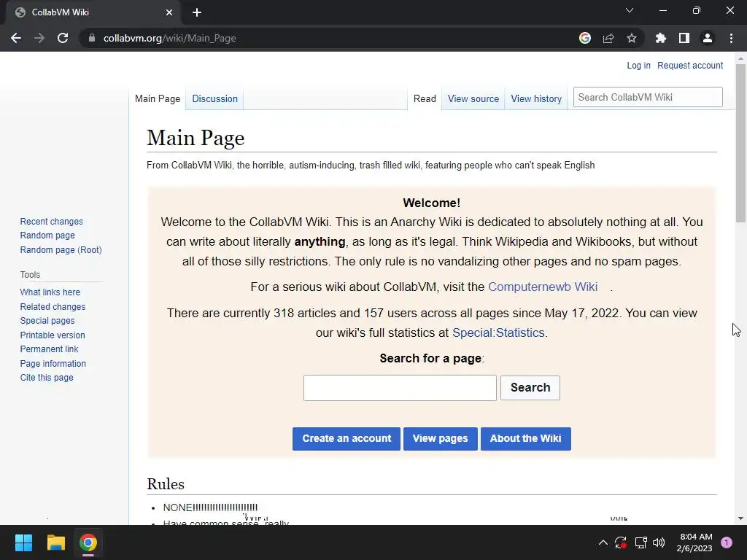Screen dimensions: 747x560
Task: Open Chrome's three-dot menu
Action: coord(731,38)
